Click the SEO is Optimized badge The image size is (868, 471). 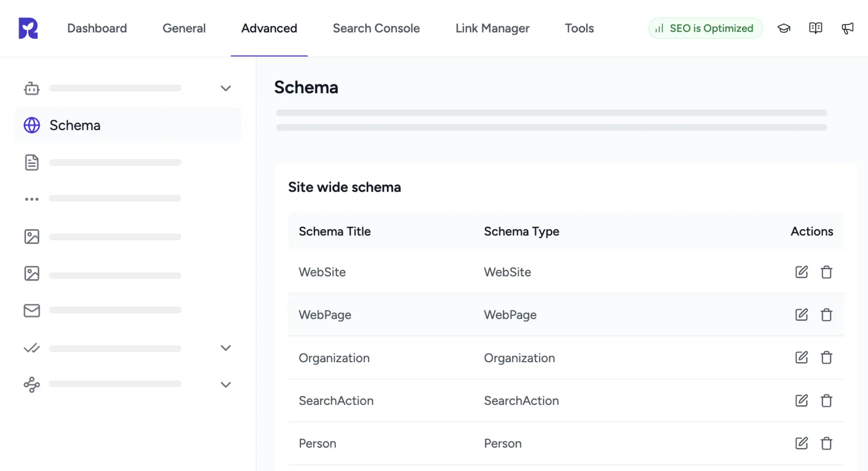(705, 28)
